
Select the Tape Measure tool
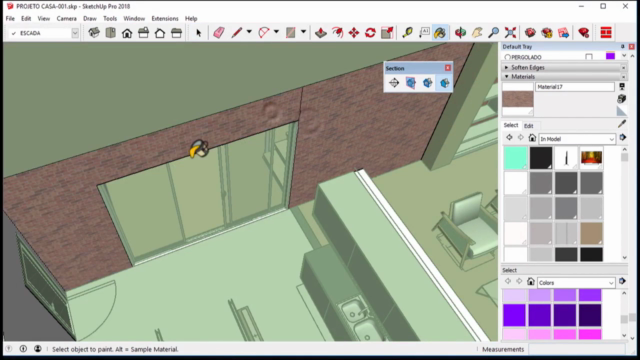coord(407,33)
